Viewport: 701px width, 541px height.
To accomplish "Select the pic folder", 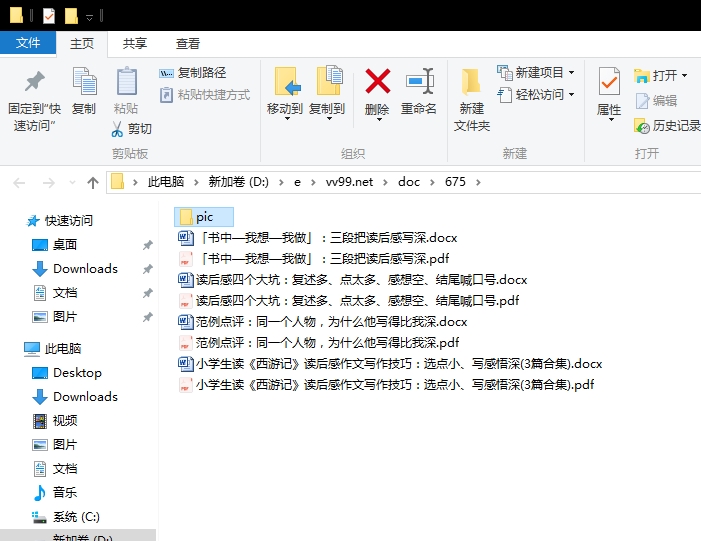I will coord(204,217).
